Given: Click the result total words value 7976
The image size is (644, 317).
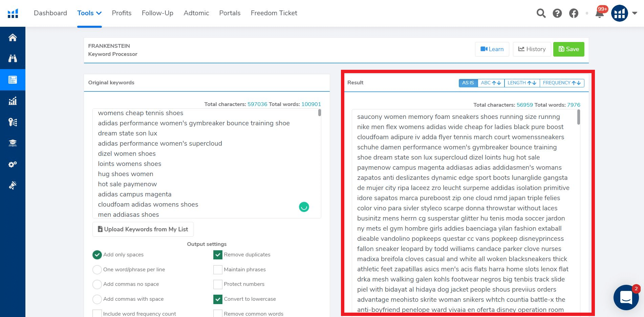Looking at the screenshot, I should tap(574, 105).
